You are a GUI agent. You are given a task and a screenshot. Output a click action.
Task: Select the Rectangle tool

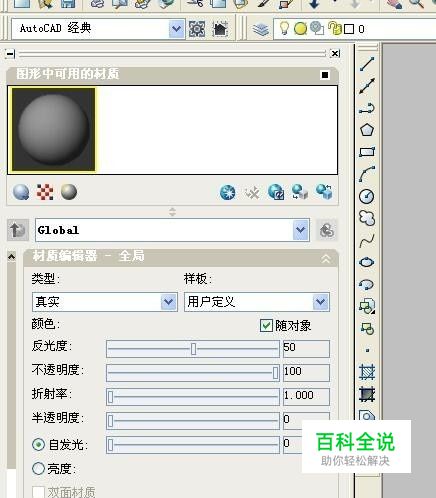point(367,152)
